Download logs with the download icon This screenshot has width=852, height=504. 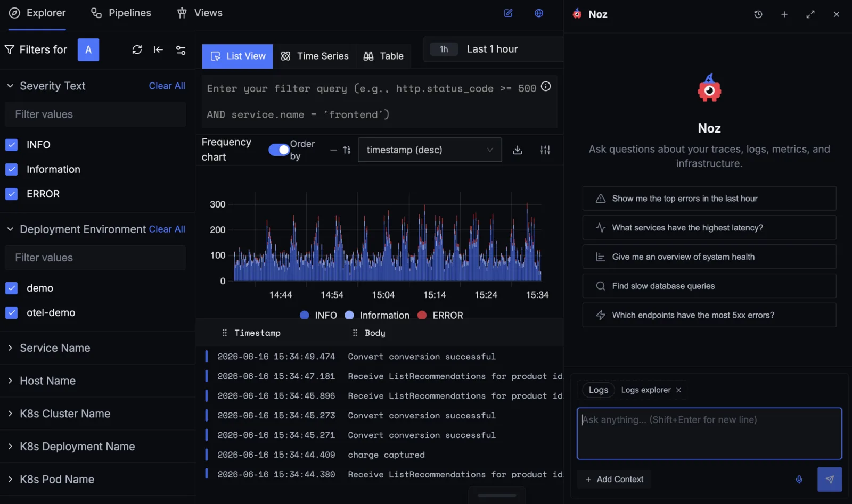[518, 150]
